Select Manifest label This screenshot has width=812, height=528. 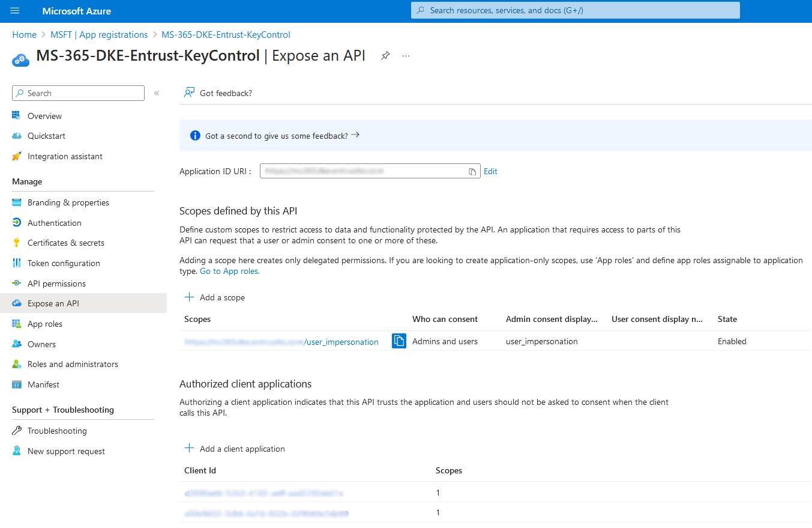coord(43,384)
